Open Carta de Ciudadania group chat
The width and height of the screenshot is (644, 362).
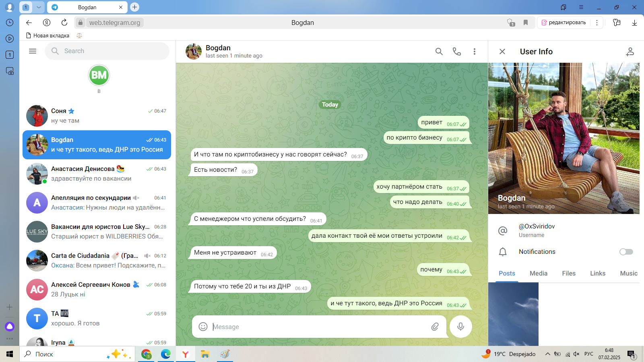(97, 261)
